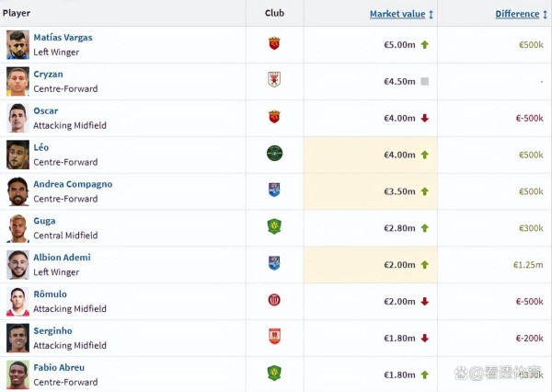Open Fabio Abreu's profile link

[x=59, y=367]
